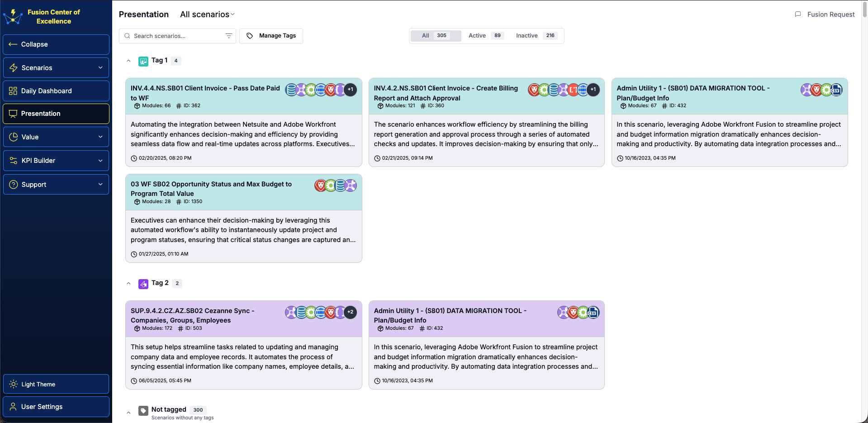The height and width of the screenshot is (423, 868).
Task: Click the Manage Tags button
Action: pos(271,36)
